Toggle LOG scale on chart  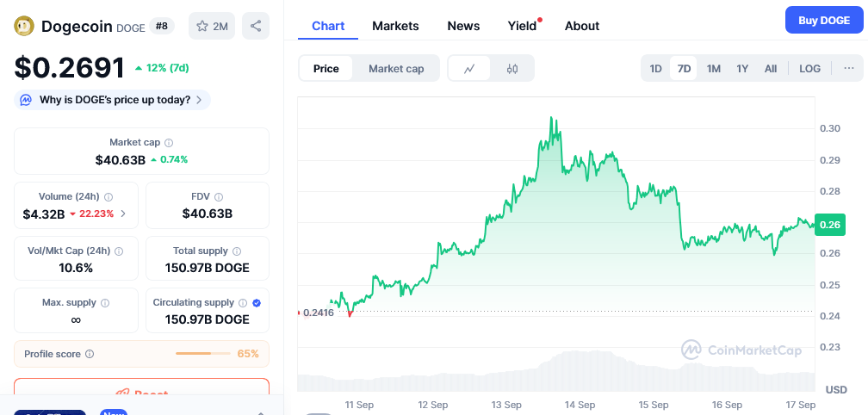(x=809, y=69)
